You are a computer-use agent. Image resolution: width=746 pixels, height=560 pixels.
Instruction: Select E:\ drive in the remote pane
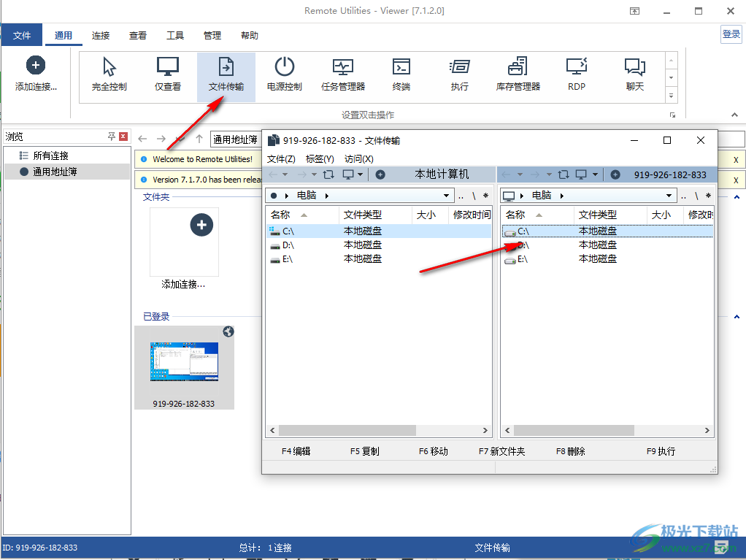click(x=607, y=259)
